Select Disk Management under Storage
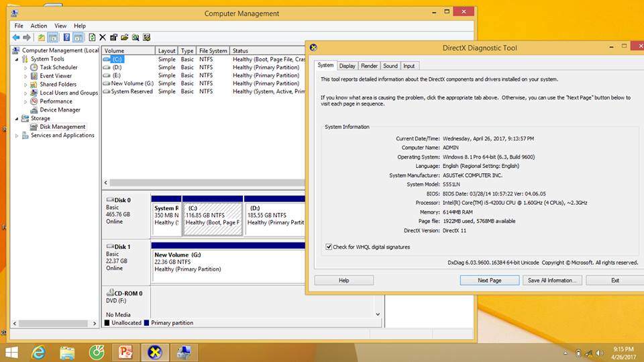Screen dimensions: 644x362 [x=62, y=127]
